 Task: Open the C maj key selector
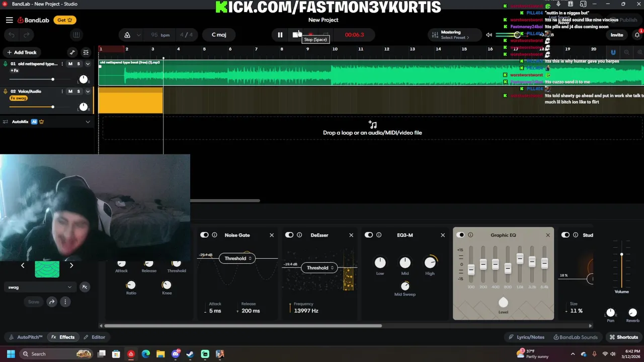(x=219, y=35)
